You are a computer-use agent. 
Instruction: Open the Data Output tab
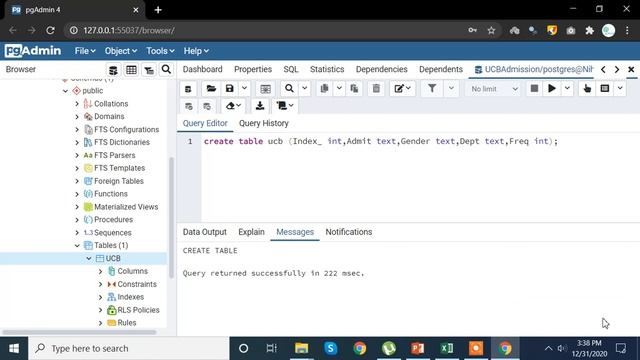coord(204,232)
